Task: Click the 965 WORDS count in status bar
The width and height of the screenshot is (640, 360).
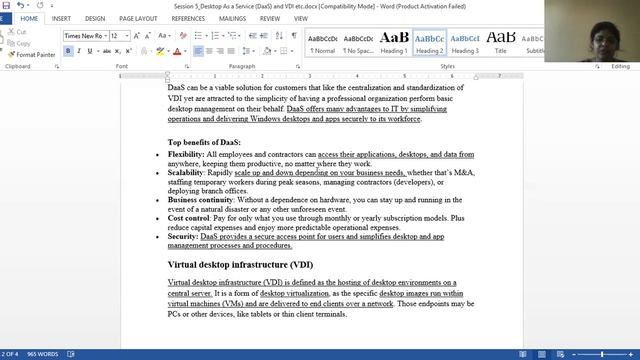Action: [42, 354]
